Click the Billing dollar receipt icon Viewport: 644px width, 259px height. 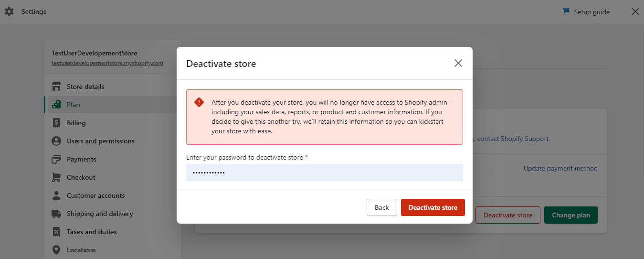coord(56,123)
